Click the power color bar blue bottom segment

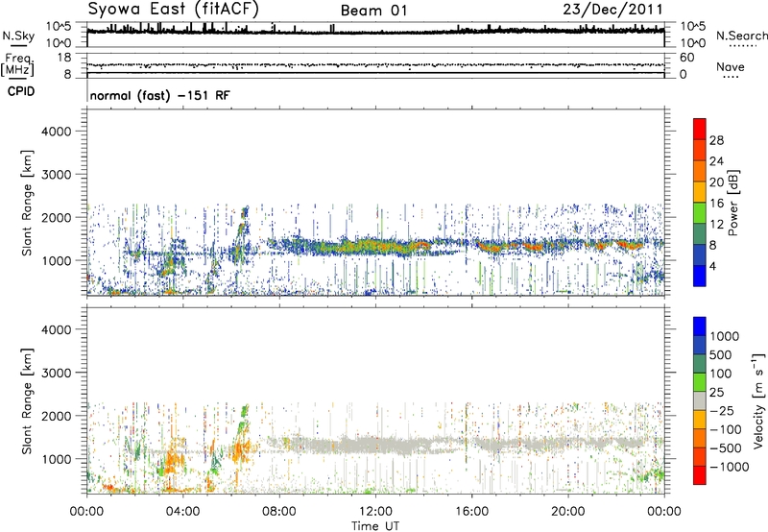point(700,276)
